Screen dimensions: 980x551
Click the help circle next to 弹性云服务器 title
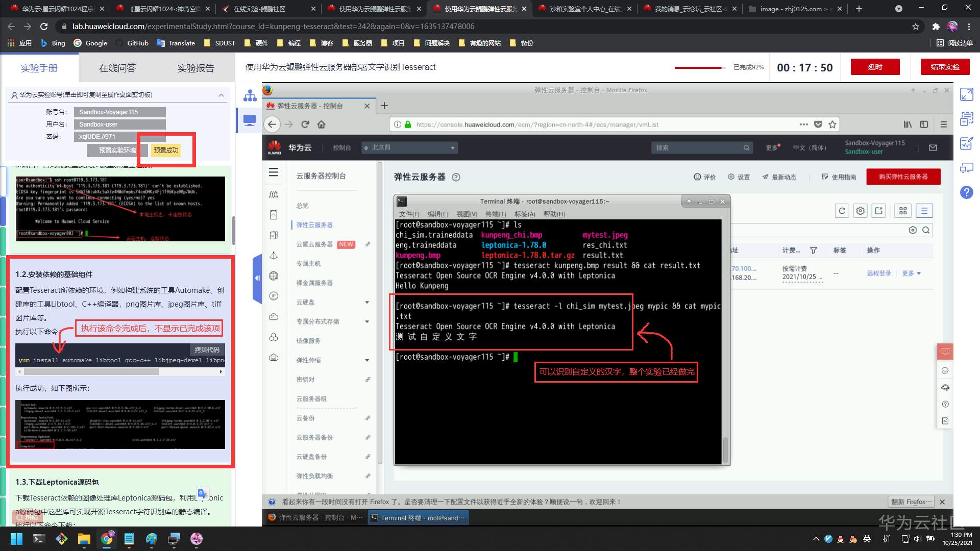[x=456, y=178]
